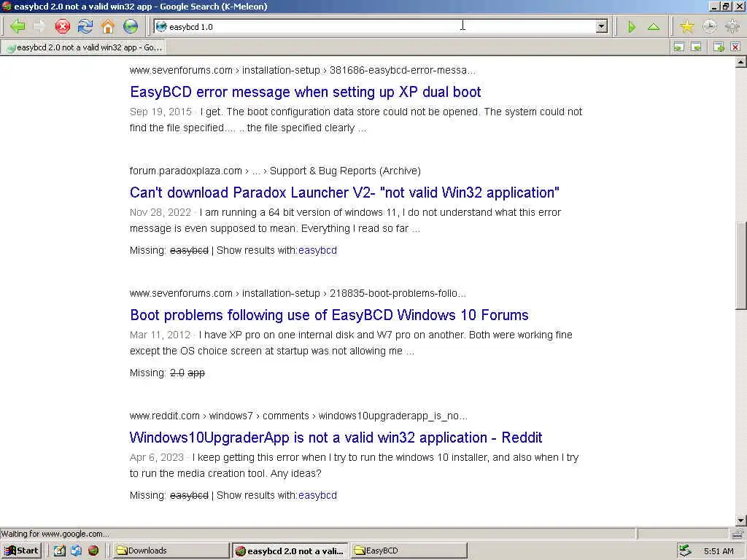Close the current tab with the red X icon
The image size is (747, 560).
tap(735, 47)
